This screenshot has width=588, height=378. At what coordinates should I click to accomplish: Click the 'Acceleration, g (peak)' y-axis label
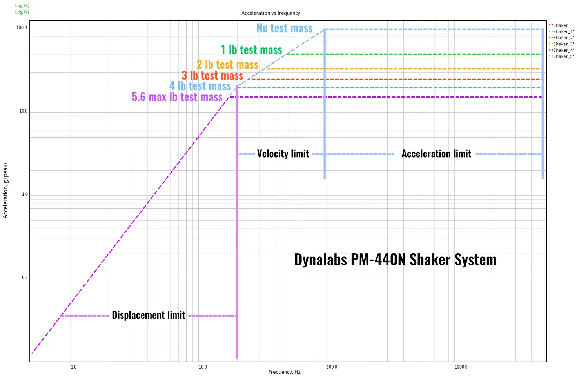click(x=5, y=191)
